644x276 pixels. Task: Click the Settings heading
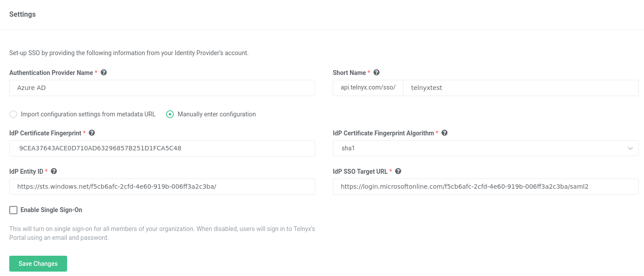click(x=23, y=14)
